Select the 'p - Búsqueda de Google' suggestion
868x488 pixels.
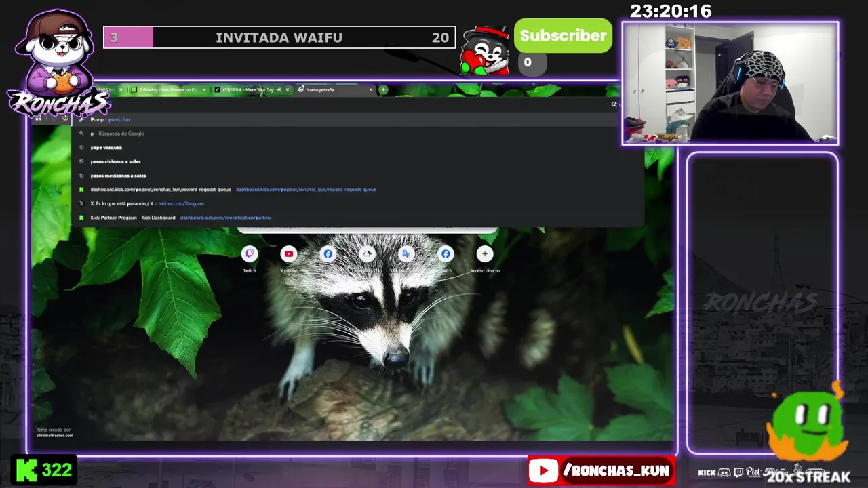click(x=357, y=134)
